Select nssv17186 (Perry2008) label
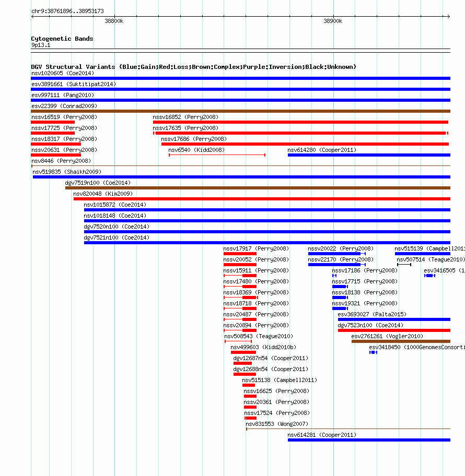 pyautogui.click(x=365, y=270)
